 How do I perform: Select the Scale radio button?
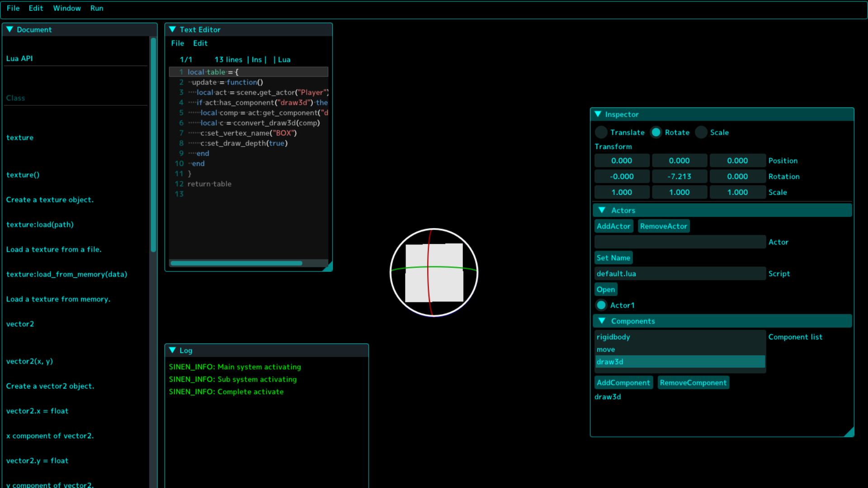pyautogui.click(x=701, y=132)
